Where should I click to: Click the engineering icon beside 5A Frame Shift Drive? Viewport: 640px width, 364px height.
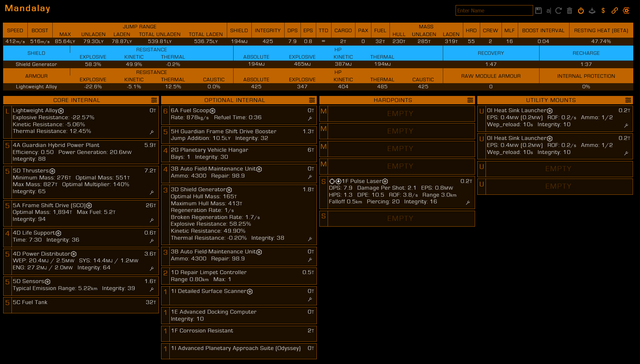[x=89, y=206]
